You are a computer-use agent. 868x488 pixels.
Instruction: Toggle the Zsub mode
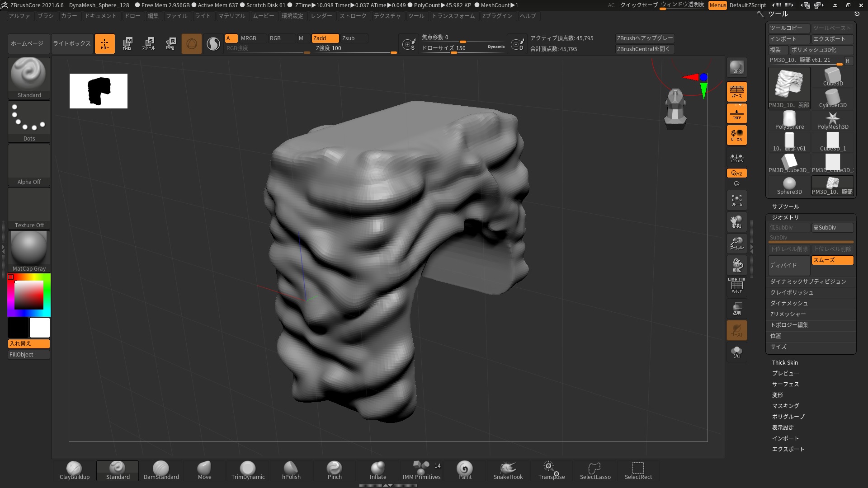click(x=354, y=38)
